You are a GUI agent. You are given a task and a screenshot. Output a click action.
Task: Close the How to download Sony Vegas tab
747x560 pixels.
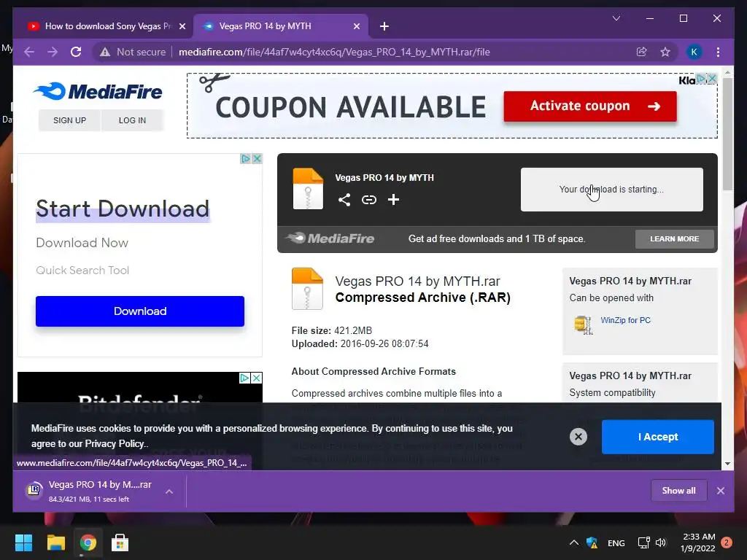pyautogui.click(x=182, y=26)
